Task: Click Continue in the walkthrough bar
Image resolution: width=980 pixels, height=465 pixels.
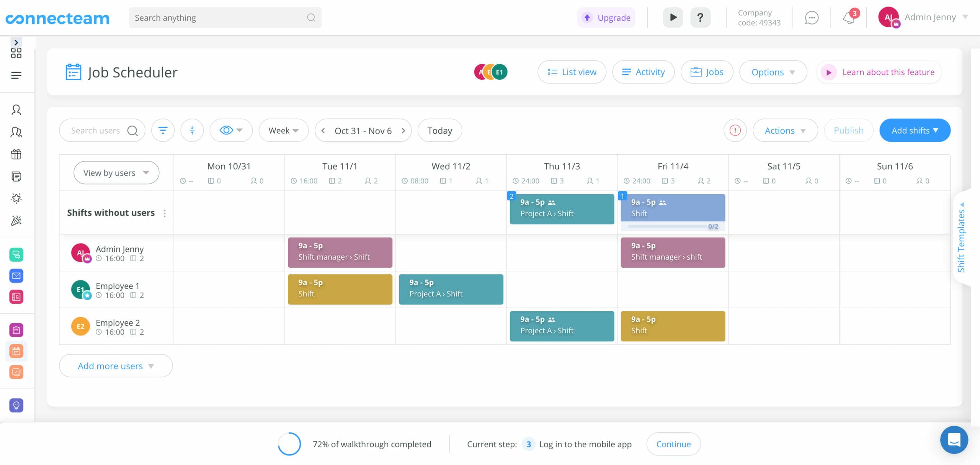Action: (673, 444)
